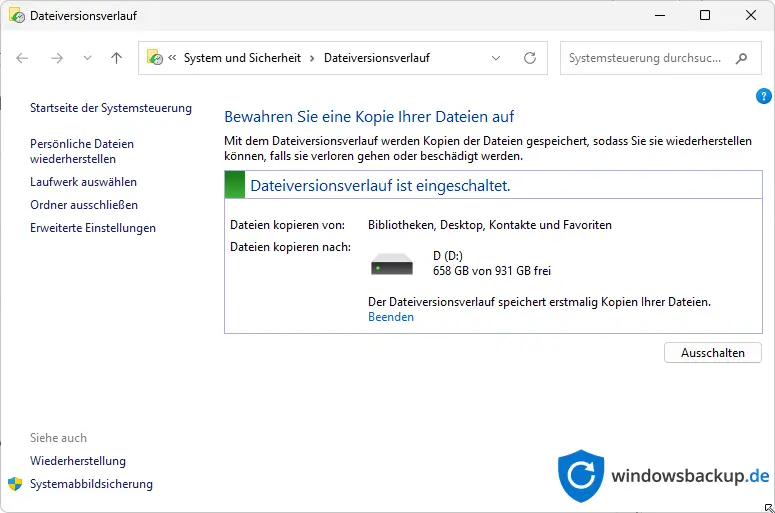This screenshot has width=775, height=513.
Task: Click the address bar control panel icon
Action: tap(155, 58)
